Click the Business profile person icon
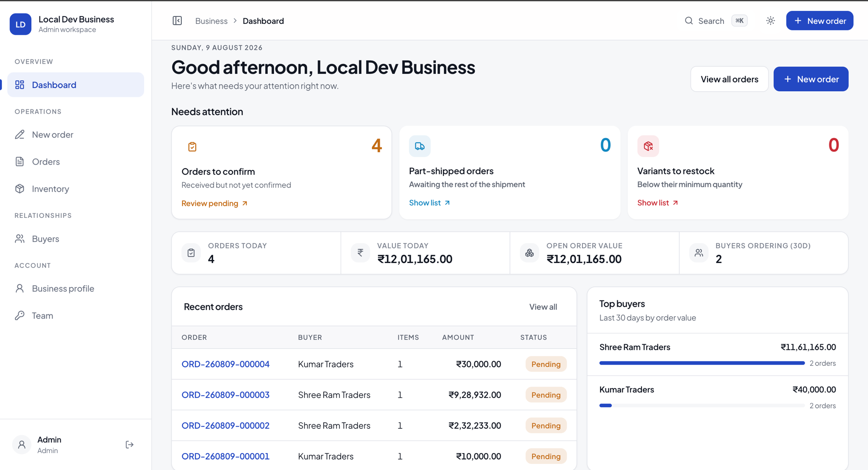Screen dimensions: 868x470 [x=20, y=288]
